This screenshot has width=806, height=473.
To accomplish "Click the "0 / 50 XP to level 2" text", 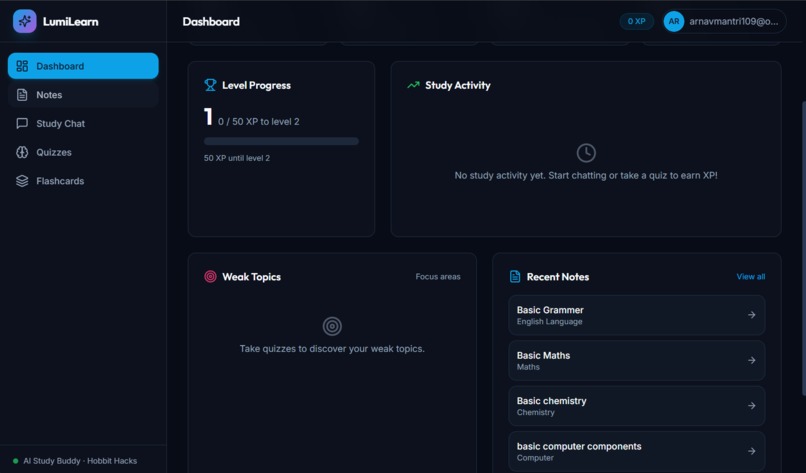I will pos(259,122).
